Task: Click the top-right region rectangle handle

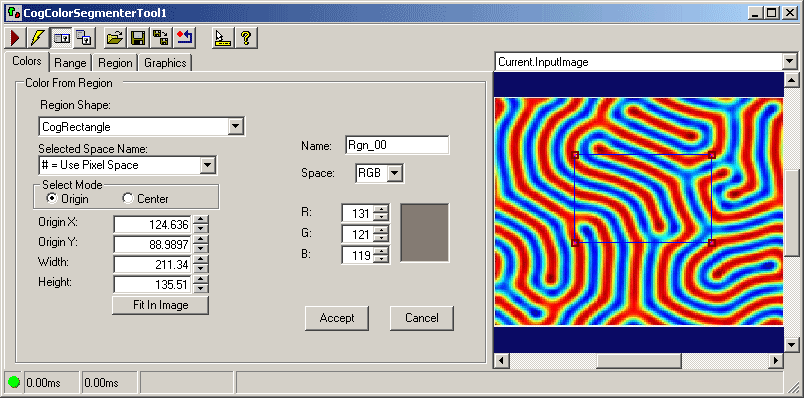Action: click(x=712, y=155)
